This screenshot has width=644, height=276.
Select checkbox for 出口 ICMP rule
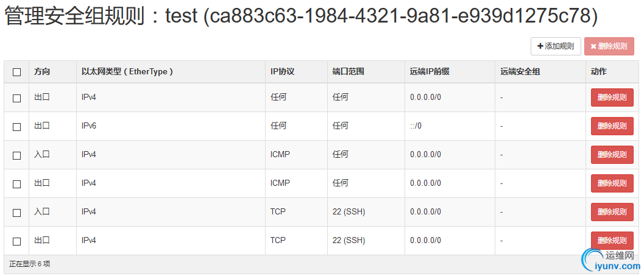coord(17,184)
